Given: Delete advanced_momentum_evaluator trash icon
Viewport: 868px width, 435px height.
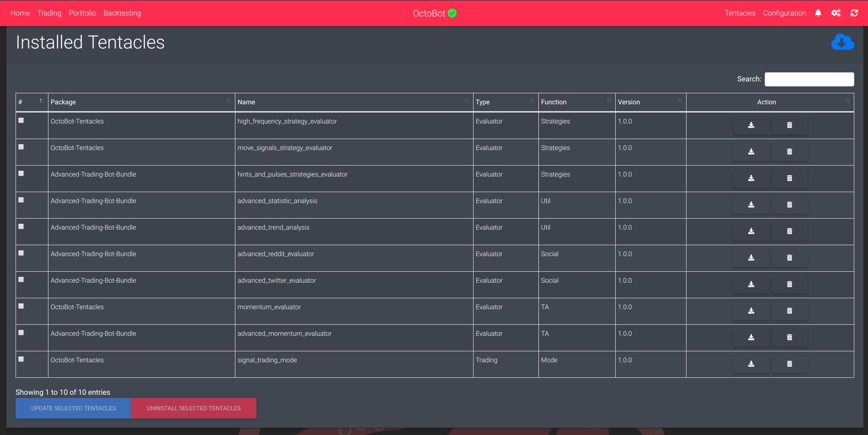Looking at the screenshot, I should 789,338.
